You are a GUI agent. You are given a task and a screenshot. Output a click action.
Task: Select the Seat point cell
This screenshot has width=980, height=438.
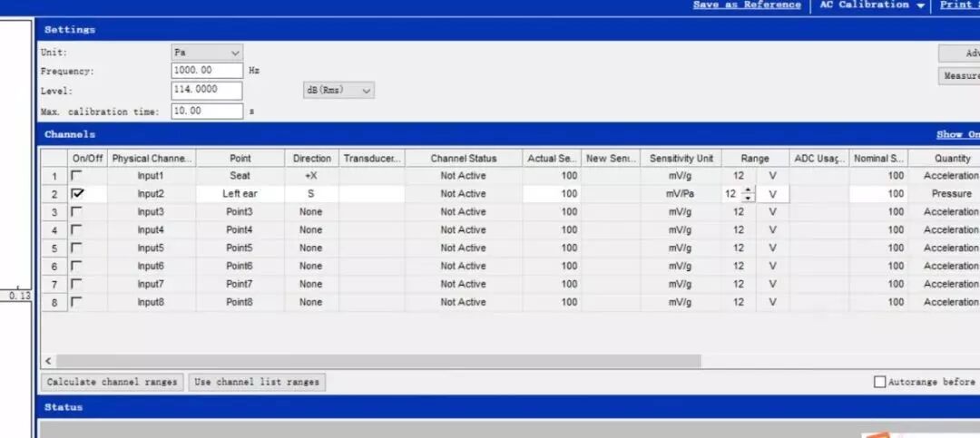point(240,176)
